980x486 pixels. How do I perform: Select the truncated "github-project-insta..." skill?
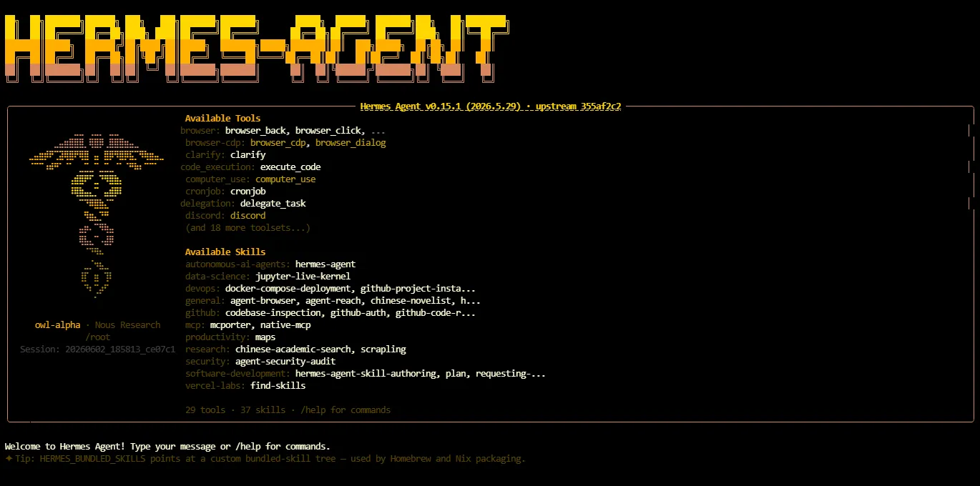point(418,289)
